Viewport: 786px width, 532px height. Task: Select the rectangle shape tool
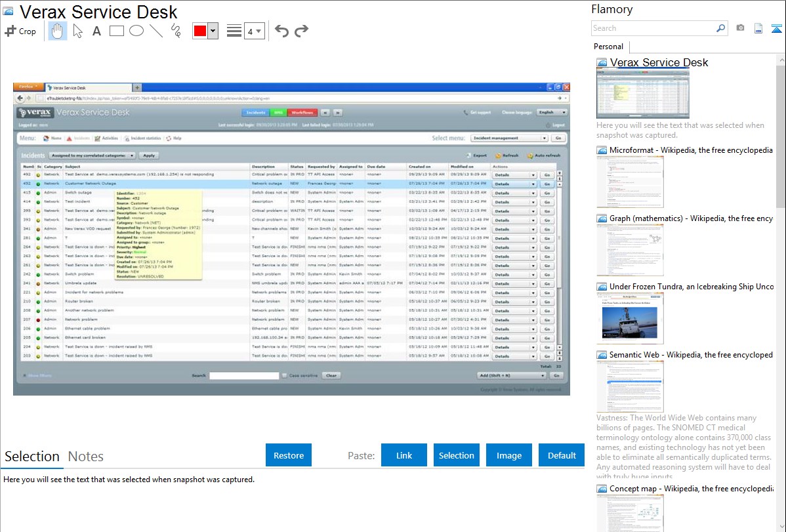(117, 31)
